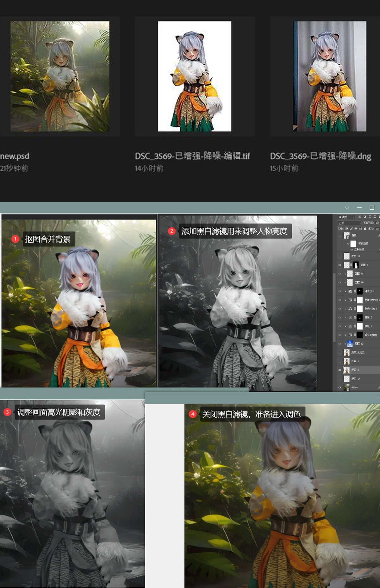380x588 pixels.
Task: Click the pixel layer filter icon
Action: (x=360, y=217)
